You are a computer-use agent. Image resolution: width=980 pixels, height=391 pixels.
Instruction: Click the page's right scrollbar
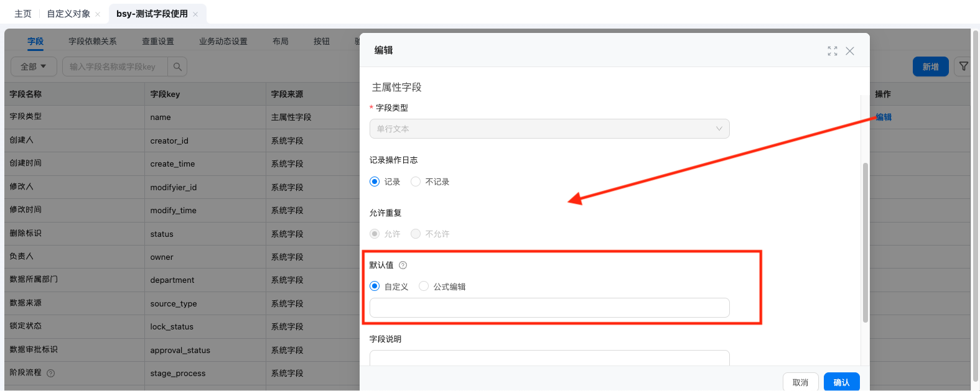[976, 205]
